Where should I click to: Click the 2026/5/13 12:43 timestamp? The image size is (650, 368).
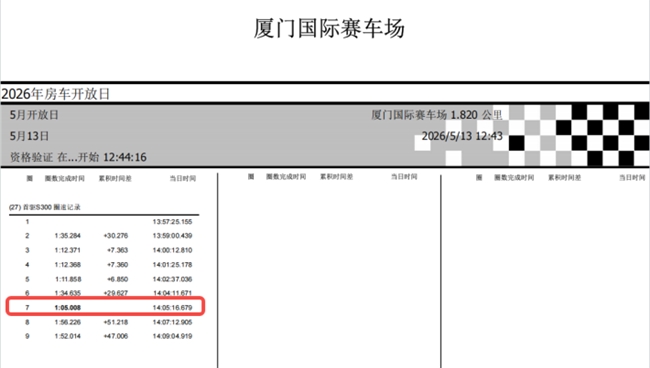[x=462, y=136]
